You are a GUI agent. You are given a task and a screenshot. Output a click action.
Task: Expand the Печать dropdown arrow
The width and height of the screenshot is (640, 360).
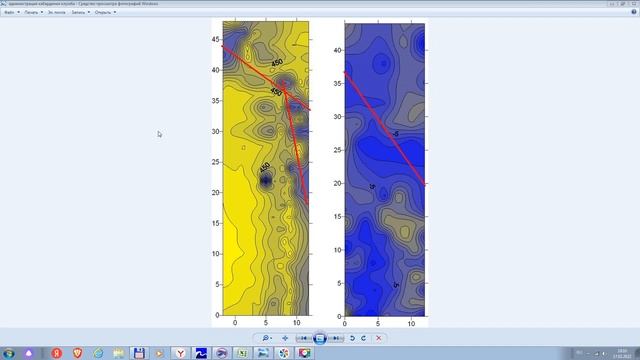tap(42, 12)
